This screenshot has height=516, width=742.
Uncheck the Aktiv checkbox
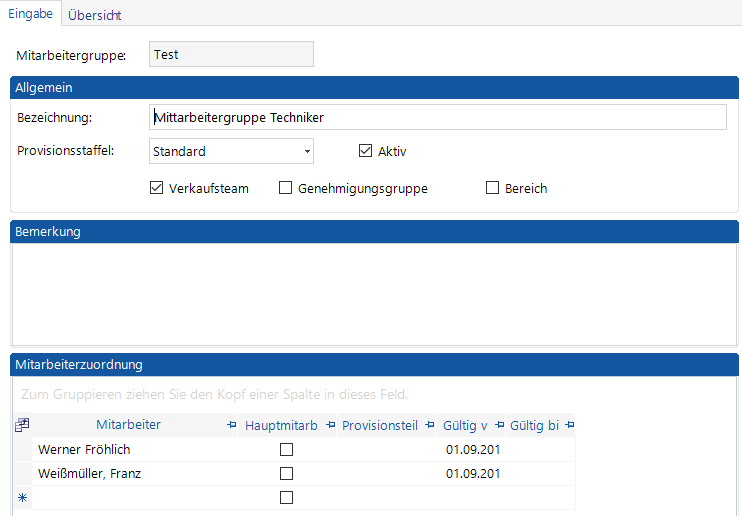point(365,152)
